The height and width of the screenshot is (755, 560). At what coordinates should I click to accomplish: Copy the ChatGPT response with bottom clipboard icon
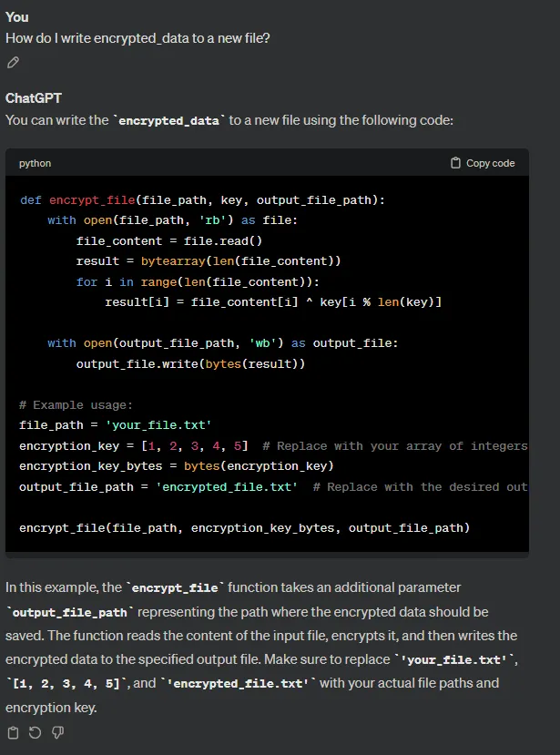pos(13,733)
